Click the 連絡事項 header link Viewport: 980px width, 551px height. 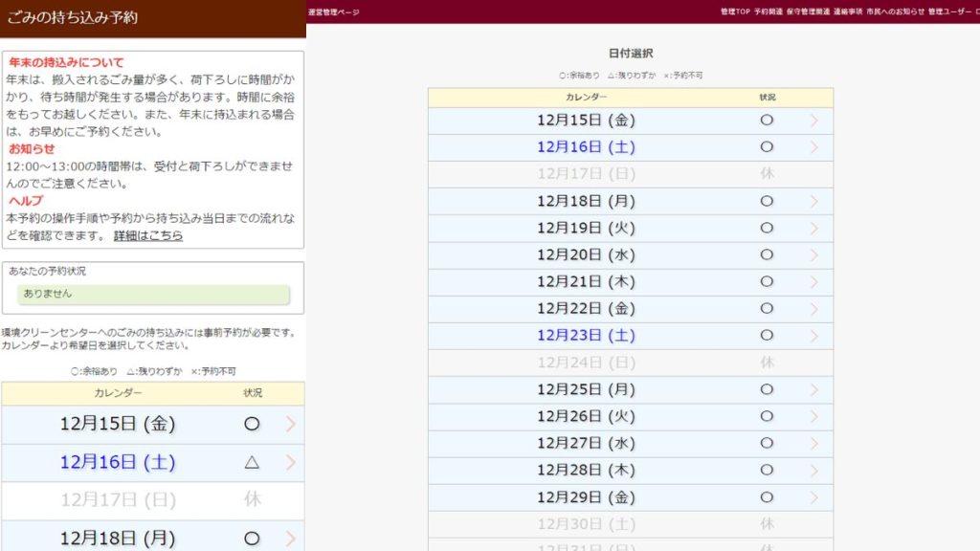(x=848, y=11)
